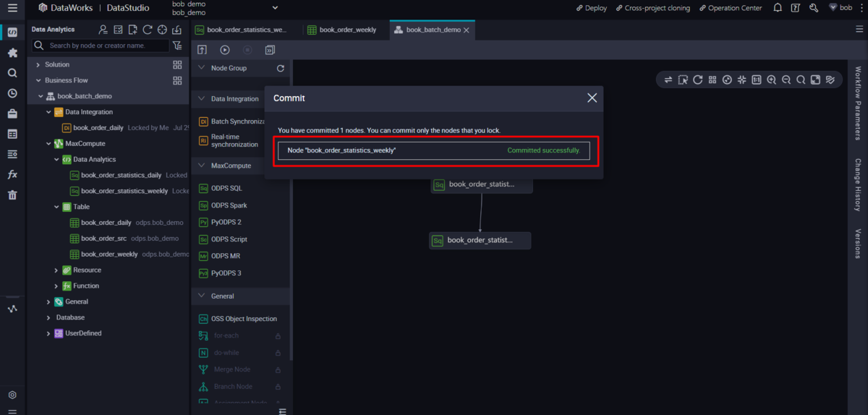The height and width of the screenshot is (415, 868).
Task: Collapse the book_batch_demo workflow
Action: coord(41,96)
